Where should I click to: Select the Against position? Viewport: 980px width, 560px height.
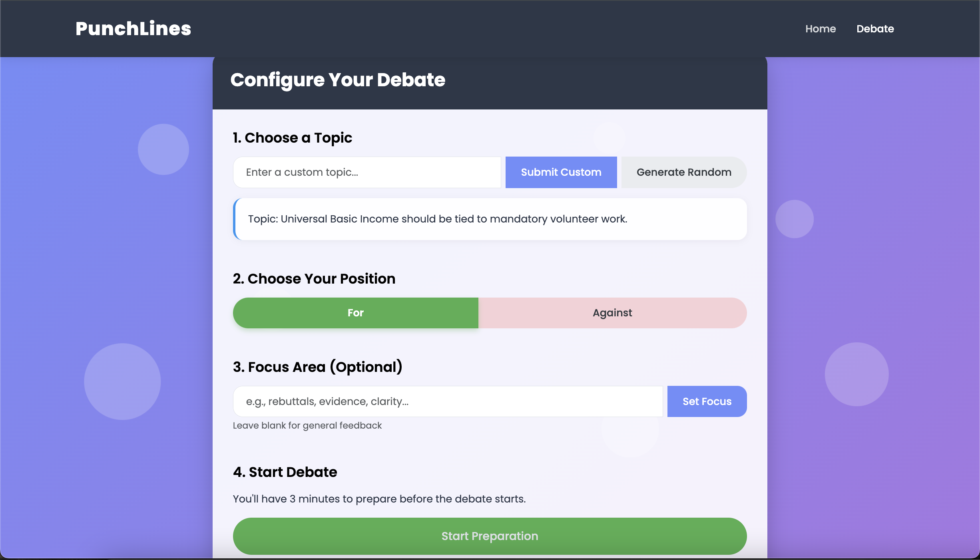(x=612, y=313)
